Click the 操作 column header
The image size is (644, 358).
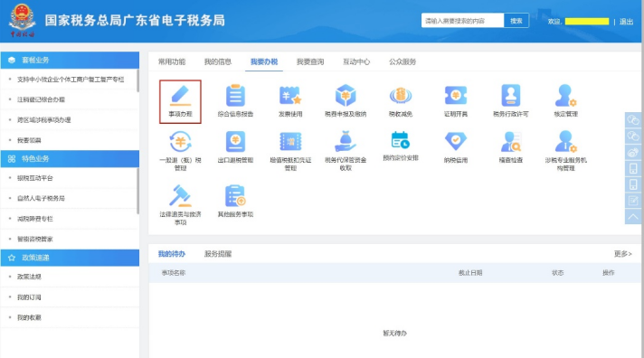(608, 273)
